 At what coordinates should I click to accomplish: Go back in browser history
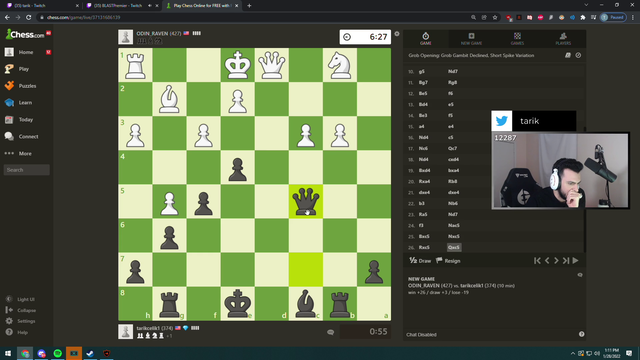7,18
